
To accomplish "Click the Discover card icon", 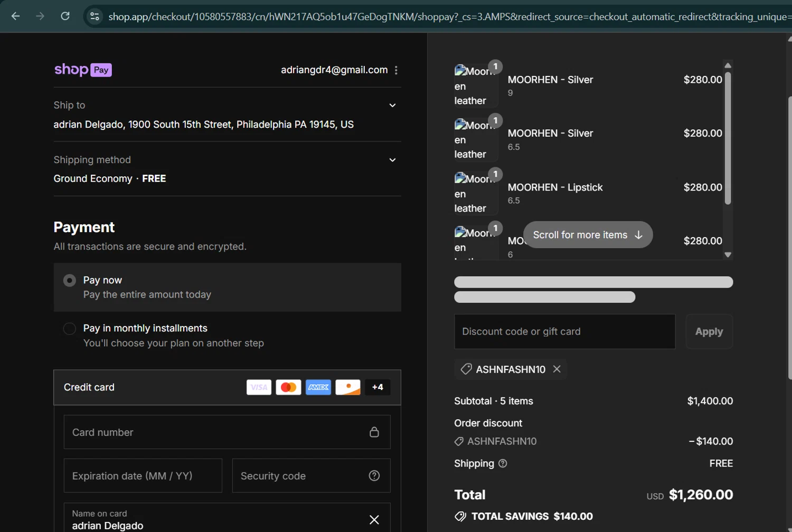I will coord(348,387).
